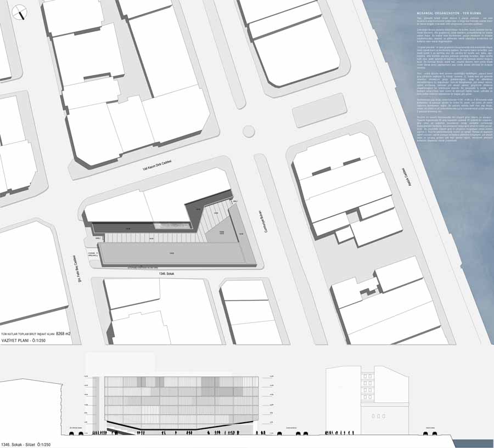Click the descriptive text paragraph block on the sea
This screenshot has width=494, height=448.
click(454, 80)
